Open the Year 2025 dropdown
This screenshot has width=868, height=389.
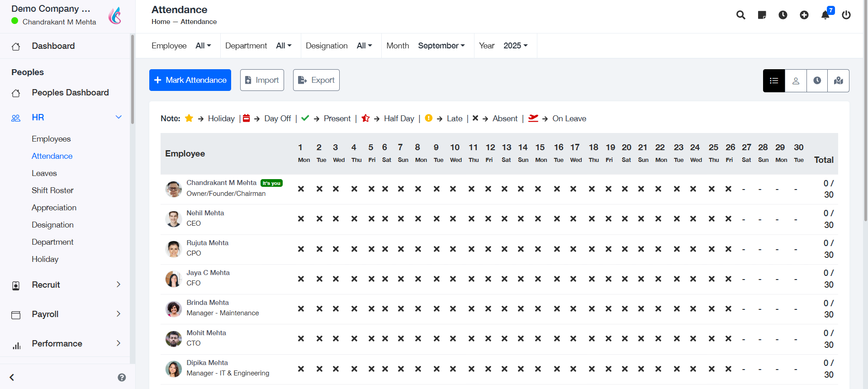515,46
